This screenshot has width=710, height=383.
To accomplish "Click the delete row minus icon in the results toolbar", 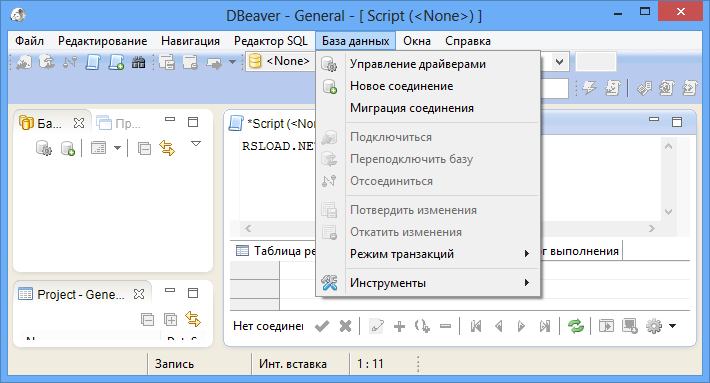I will [446, 326].
